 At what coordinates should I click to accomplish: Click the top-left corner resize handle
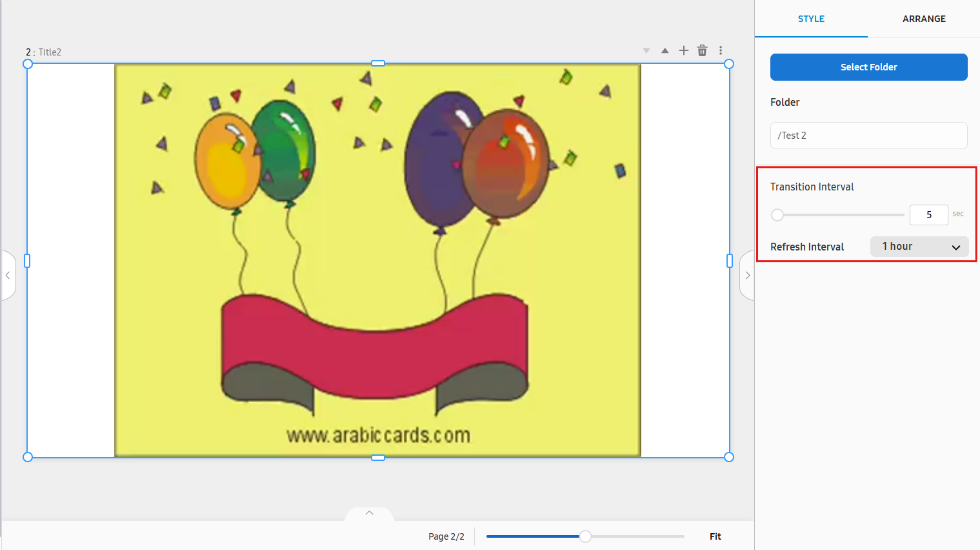28,64
